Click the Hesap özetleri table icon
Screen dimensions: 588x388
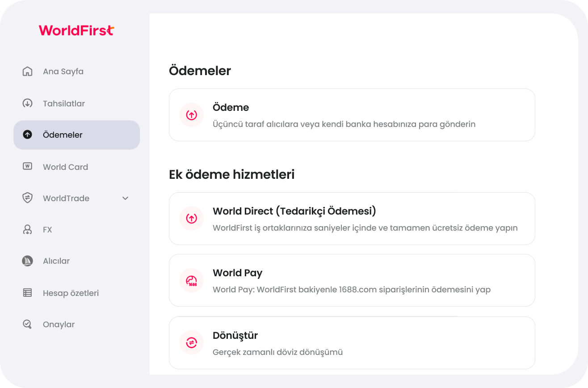click(x=27, y=293)
